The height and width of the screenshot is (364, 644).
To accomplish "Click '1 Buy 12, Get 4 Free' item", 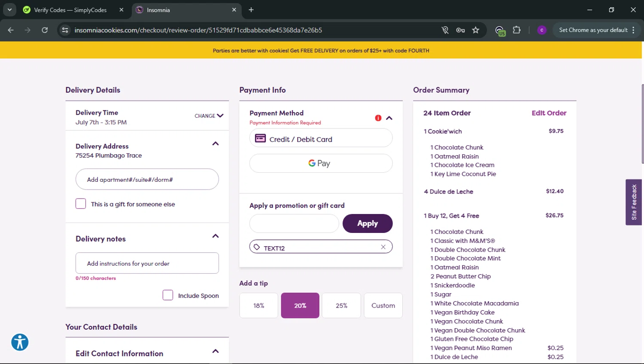I will coord(451,216).
